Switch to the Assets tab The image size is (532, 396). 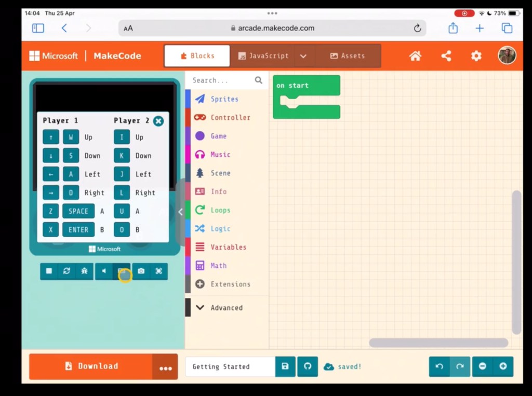[347, 56]
